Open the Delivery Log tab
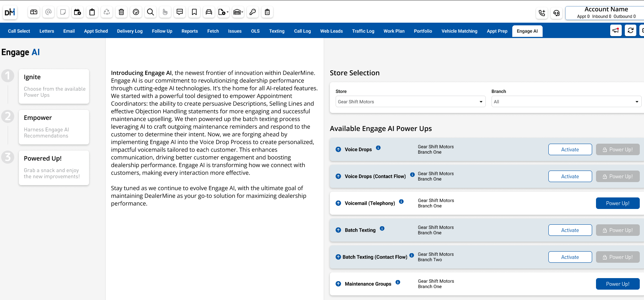The height and width of the screenshot is (300, 644). (130, 31)
